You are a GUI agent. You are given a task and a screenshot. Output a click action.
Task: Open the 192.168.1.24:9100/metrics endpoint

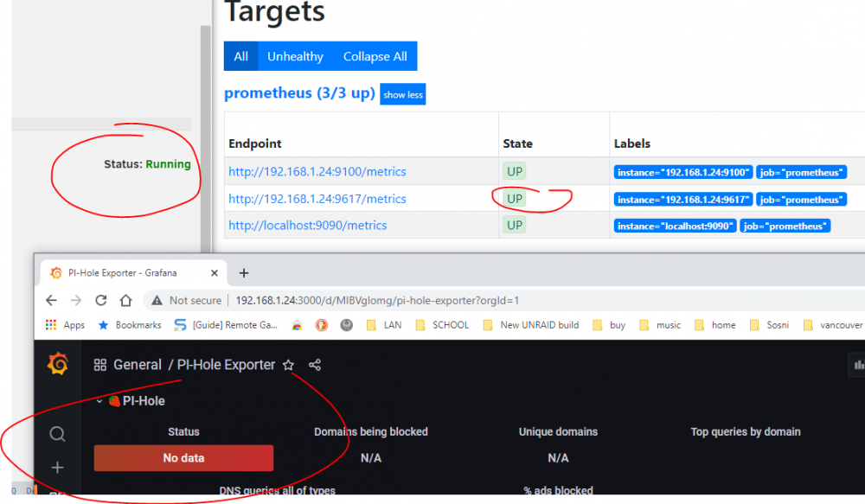click(317, 171)
